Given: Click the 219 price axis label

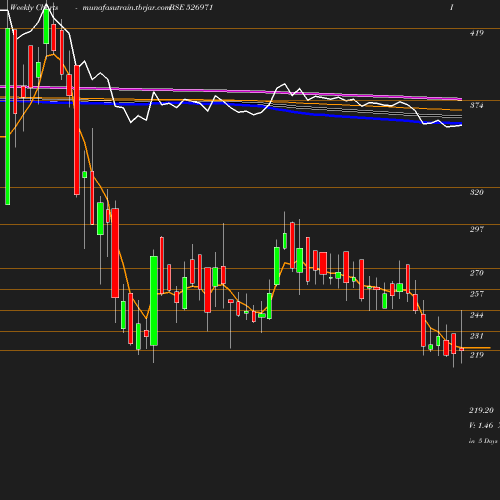Looking at the screenshot, I should [x=476, y=355].
